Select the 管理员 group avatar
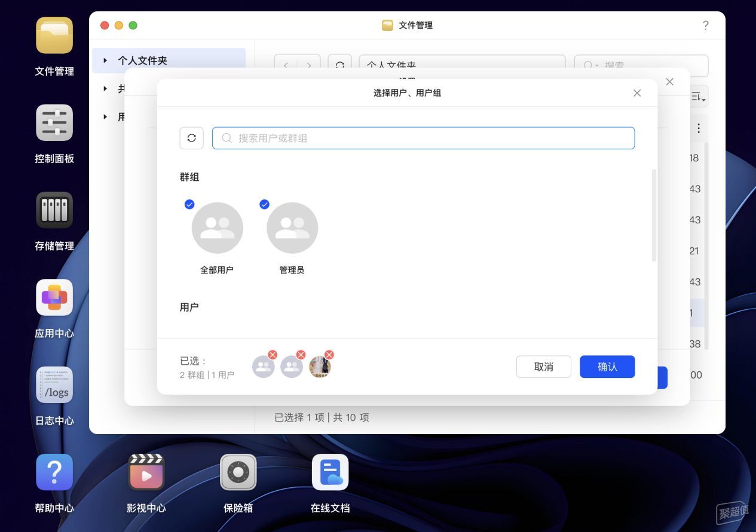This screenshot has width=756, height=532. click(292, 227)
